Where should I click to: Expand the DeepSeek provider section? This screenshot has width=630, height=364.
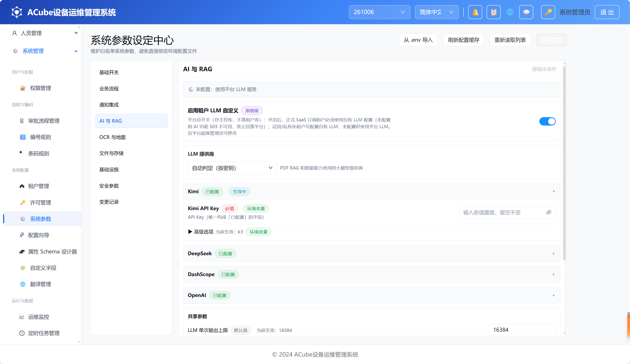pos(372,253)
